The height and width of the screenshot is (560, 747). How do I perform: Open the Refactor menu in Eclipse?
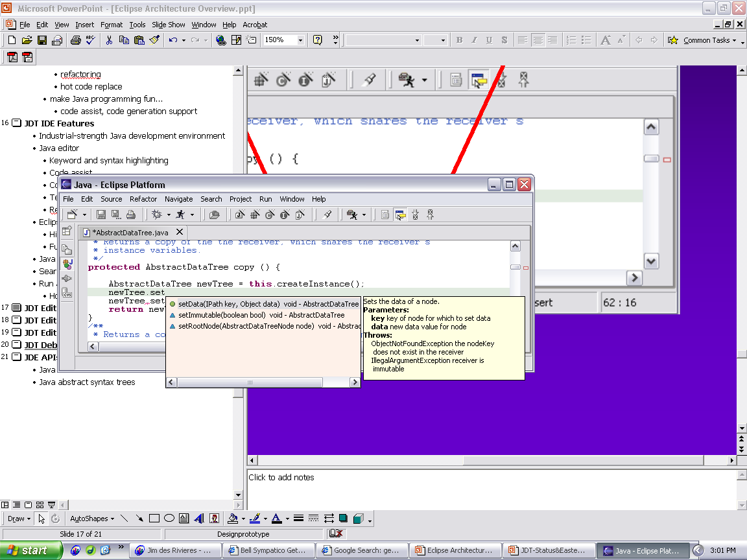tap(143, 199)
